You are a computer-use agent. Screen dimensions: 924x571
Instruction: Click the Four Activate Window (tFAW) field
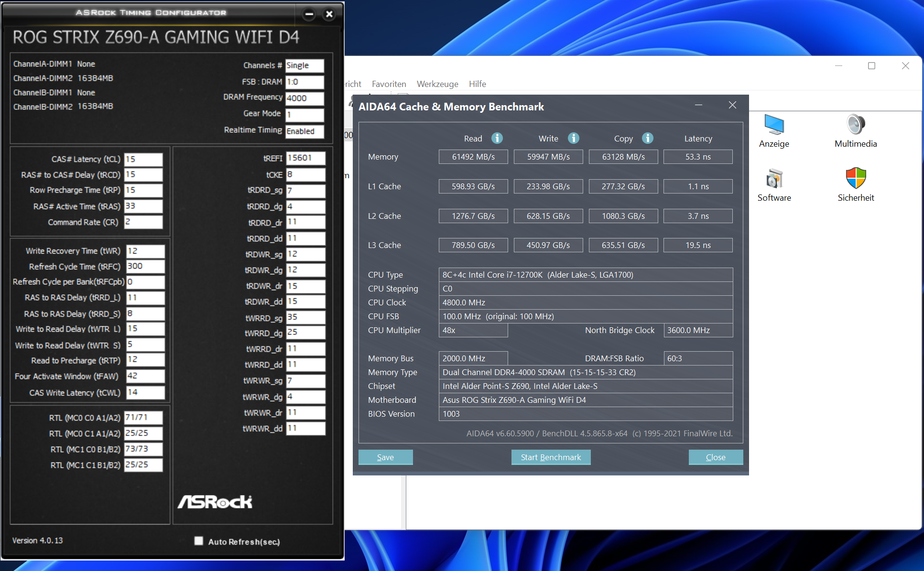coord(145,376)
